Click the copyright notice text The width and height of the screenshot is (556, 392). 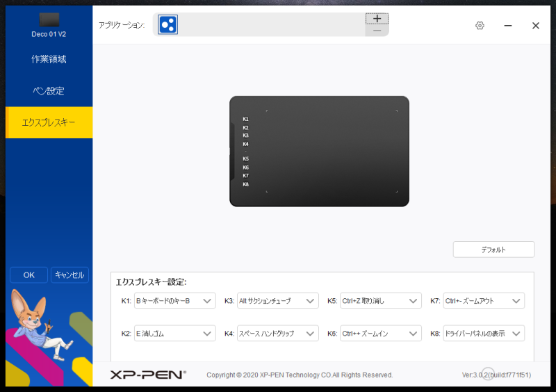tap(300, 375)
